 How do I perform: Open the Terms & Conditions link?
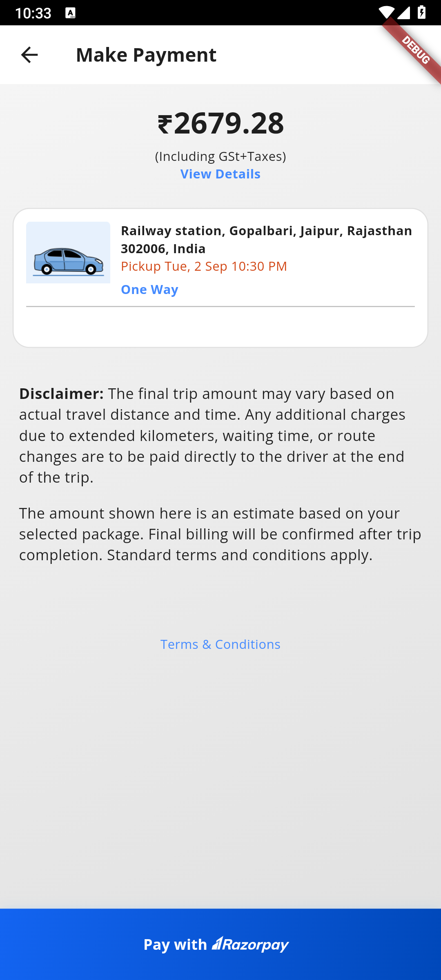[220, 644]
